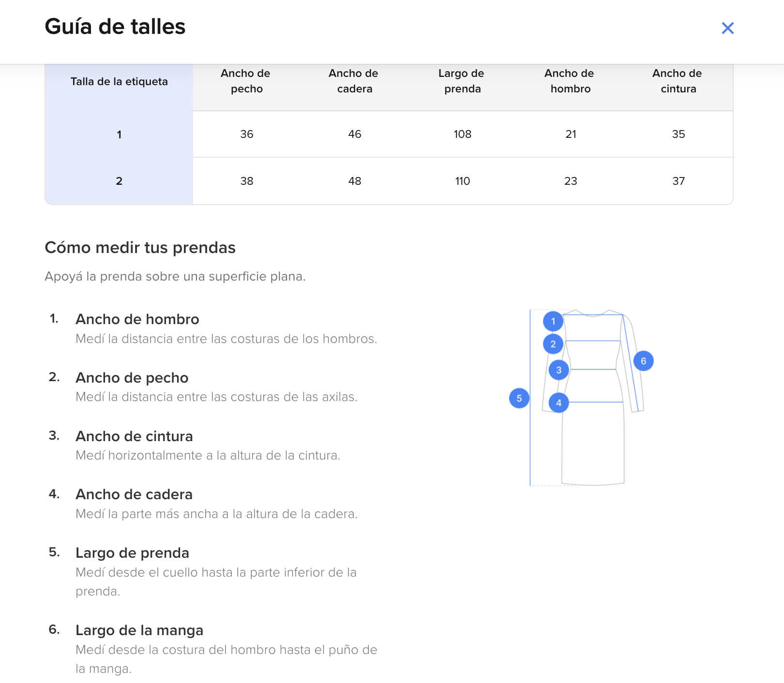
Task: Select size 2 row label
Action: pyautogui.click(x=119, y=181)
